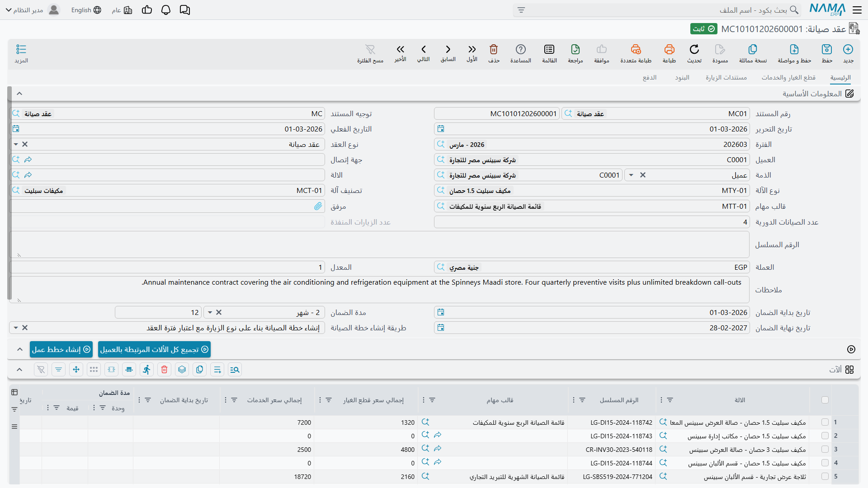Open calendar for تاريخ نهاية الضمان
Image resolution: width=868 pixels, height=488 pixels.
tap(441, 328)
